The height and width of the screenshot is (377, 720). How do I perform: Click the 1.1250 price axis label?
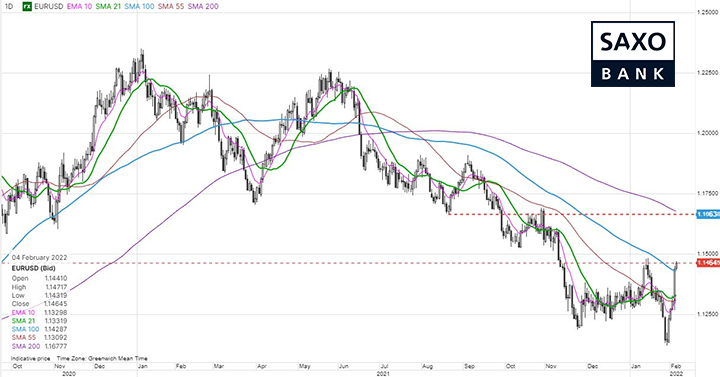(708, 314)
